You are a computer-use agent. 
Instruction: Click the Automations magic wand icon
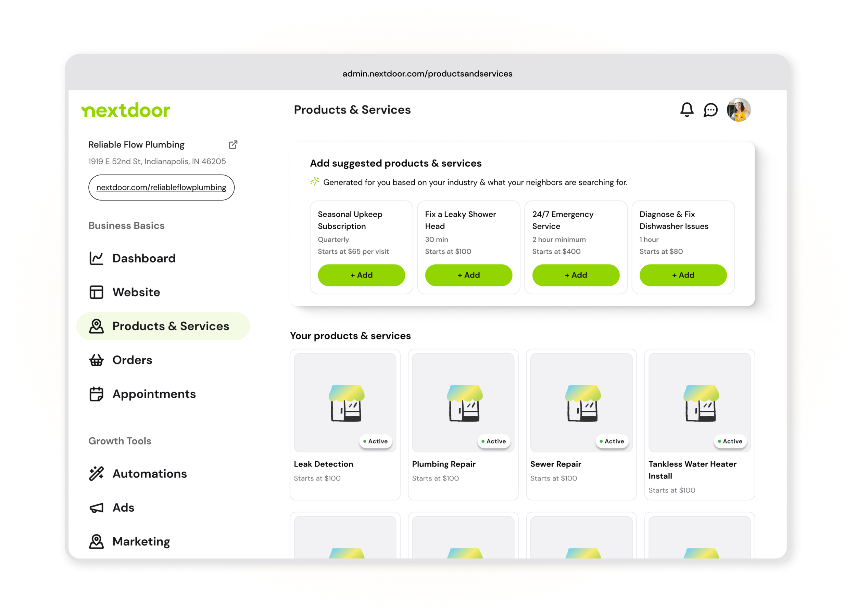coord(96,474)
